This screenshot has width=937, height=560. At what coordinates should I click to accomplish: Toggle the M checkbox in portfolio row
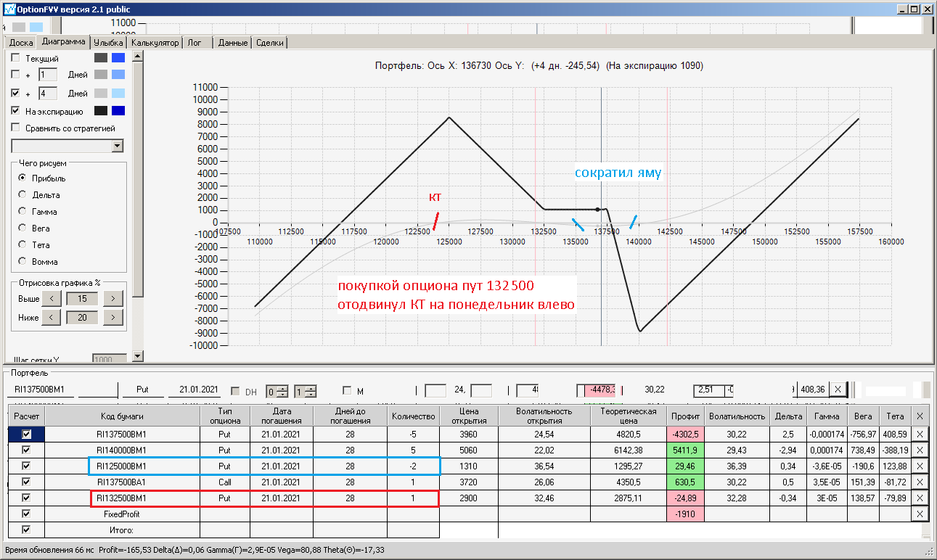(x=347, y=391)
